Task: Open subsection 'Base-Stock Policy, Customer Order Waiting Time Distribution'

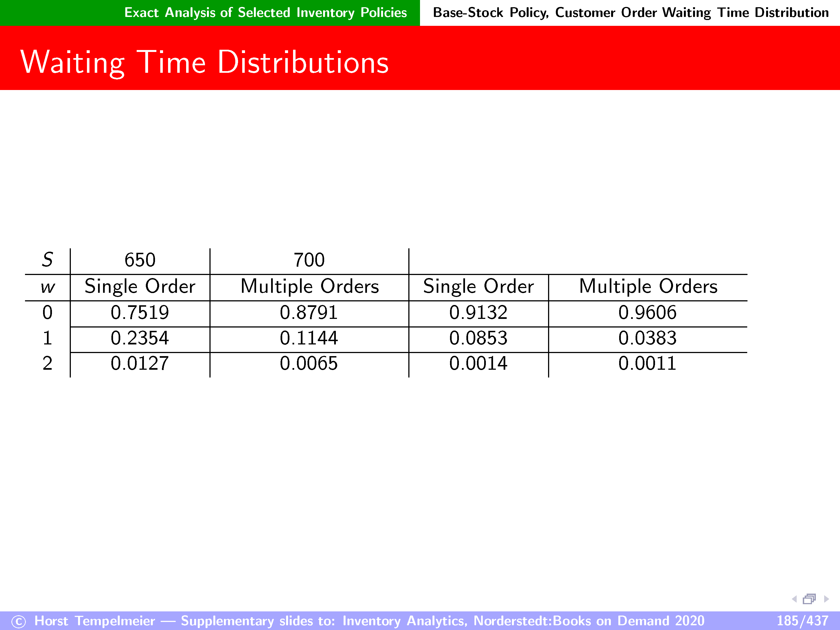Action: pyautogui.click(x=630, y=12)
